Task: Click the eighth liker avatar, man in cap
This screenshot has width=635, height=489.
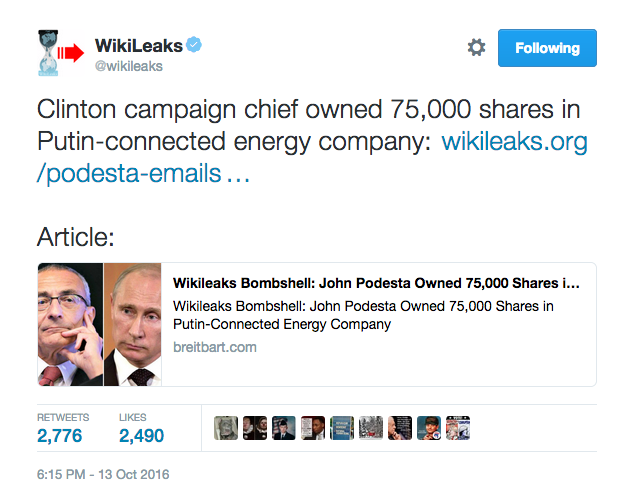Action: [x=429, y=429]
